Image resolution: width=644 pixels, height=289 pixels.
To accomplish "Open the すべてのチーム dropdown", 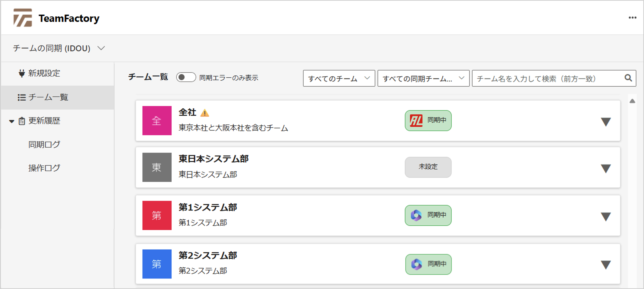I will click(x=339, y=78).
